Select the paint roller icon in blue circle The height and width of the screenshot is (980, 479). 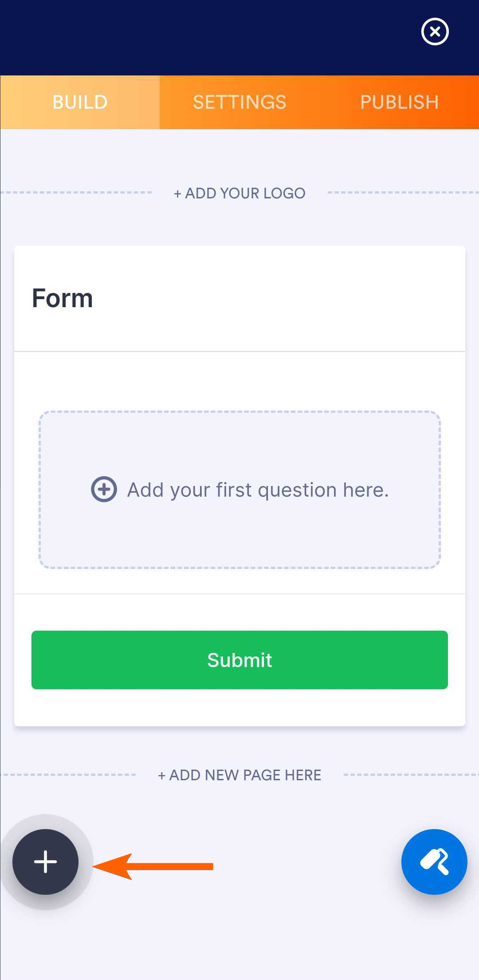(x=434, y=861)
